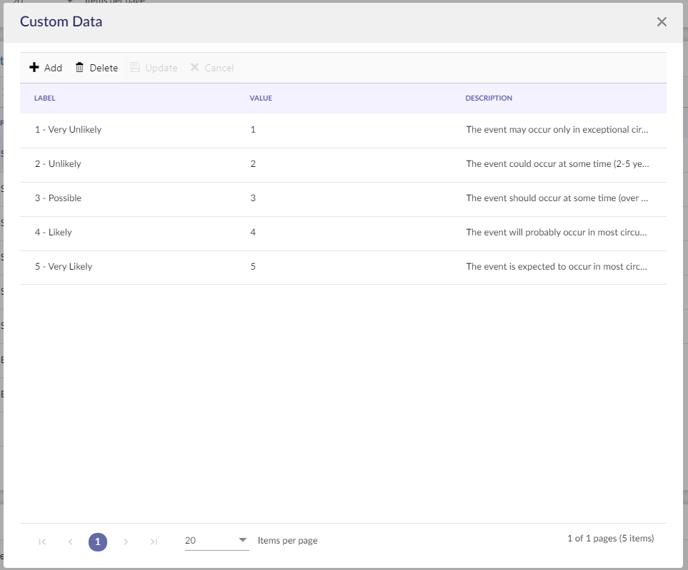The height and width of the screenshot is (570, 688).
Task: Sort by the Label column header
Action: pos(45,98)
